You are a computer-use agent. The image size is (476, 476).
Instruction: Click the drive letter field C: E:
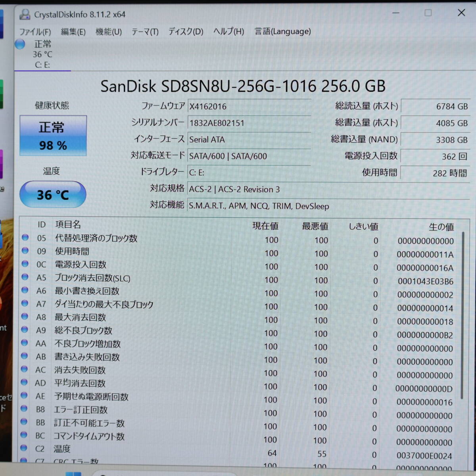249,173
